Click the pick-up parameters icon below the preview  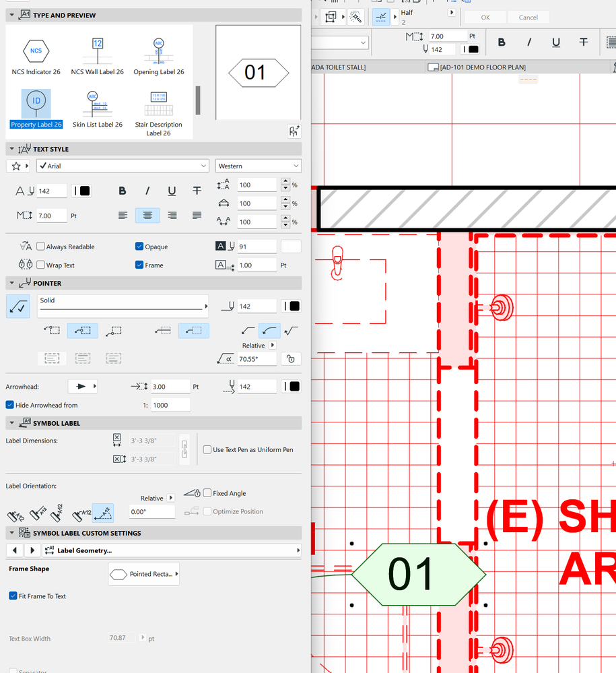[294, 131]
